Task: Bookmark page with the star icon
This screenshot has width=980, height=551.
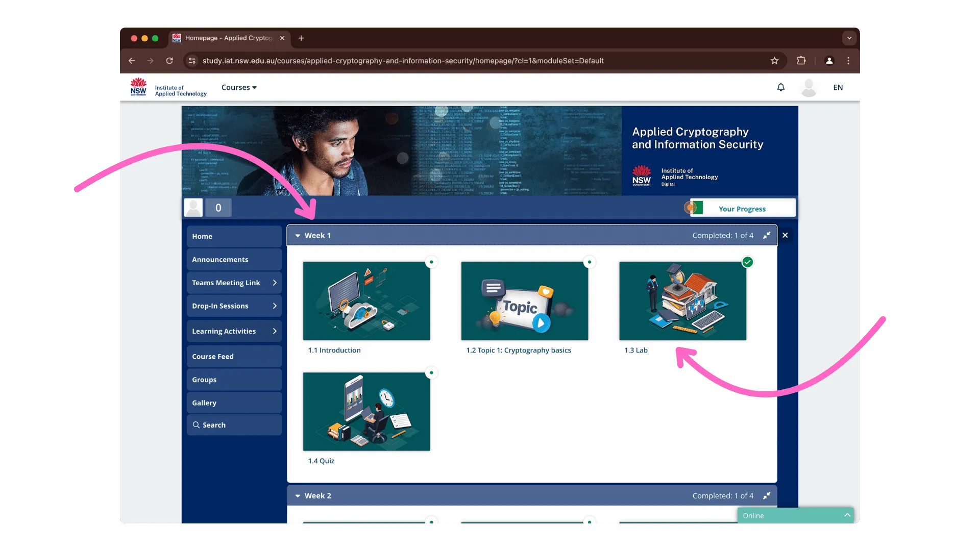Action: coord(774,61)
